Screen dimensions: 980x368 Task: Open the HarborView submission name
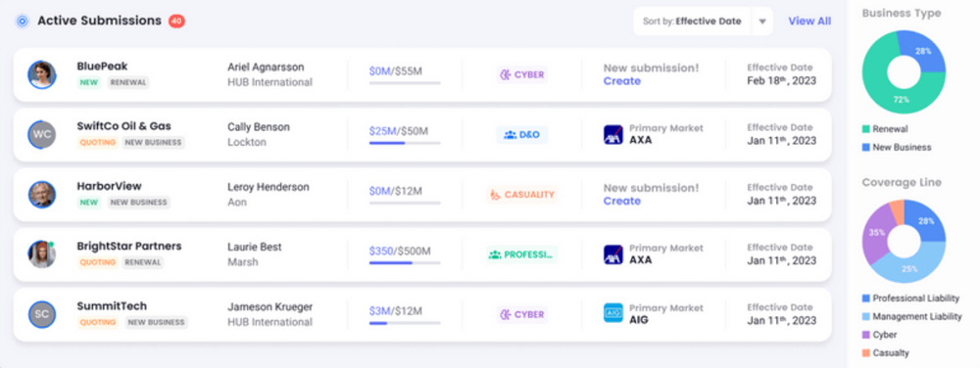point(110,186)
